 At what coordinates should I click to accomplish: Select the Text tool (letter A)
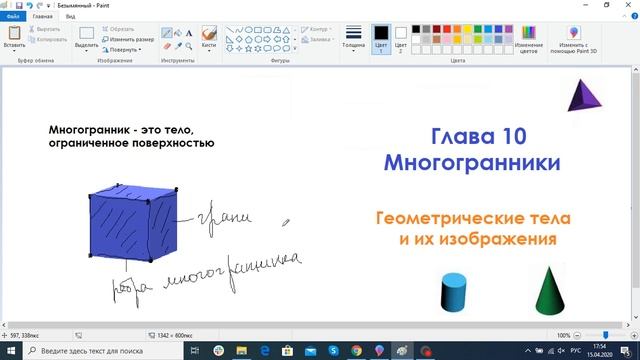pyautogui.click(x=189, y=33)
